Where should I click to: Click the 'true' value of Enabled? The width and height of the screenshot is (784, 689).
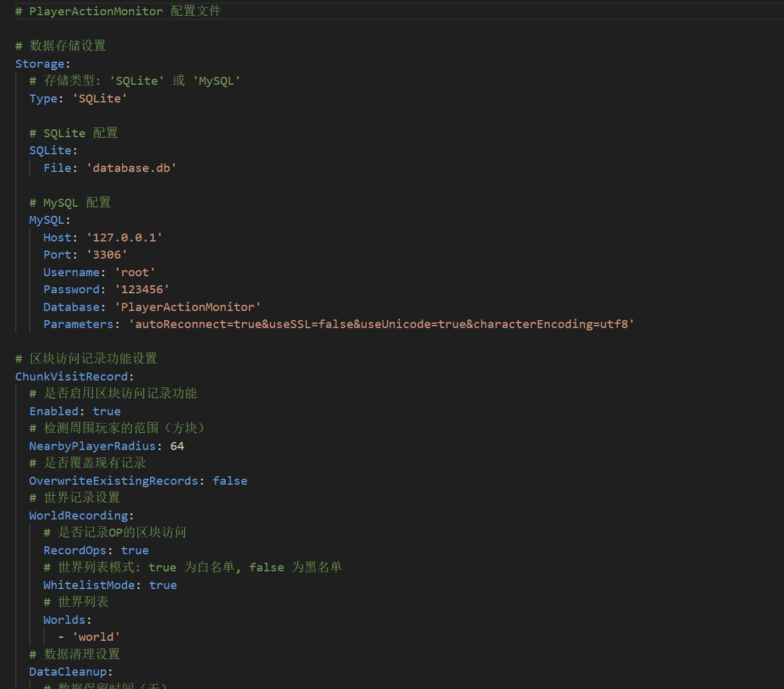click(x=107, y=411)
